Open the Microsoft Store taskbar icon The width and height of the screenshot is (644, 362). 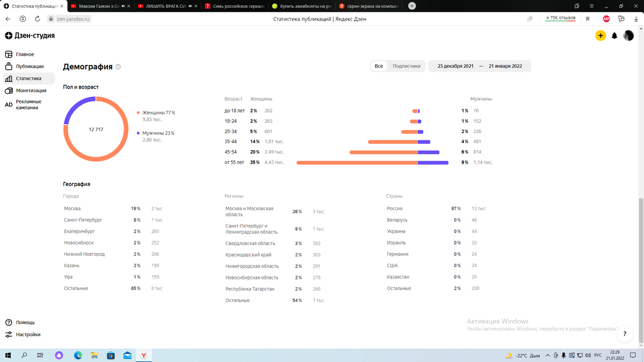pos(111,355)
